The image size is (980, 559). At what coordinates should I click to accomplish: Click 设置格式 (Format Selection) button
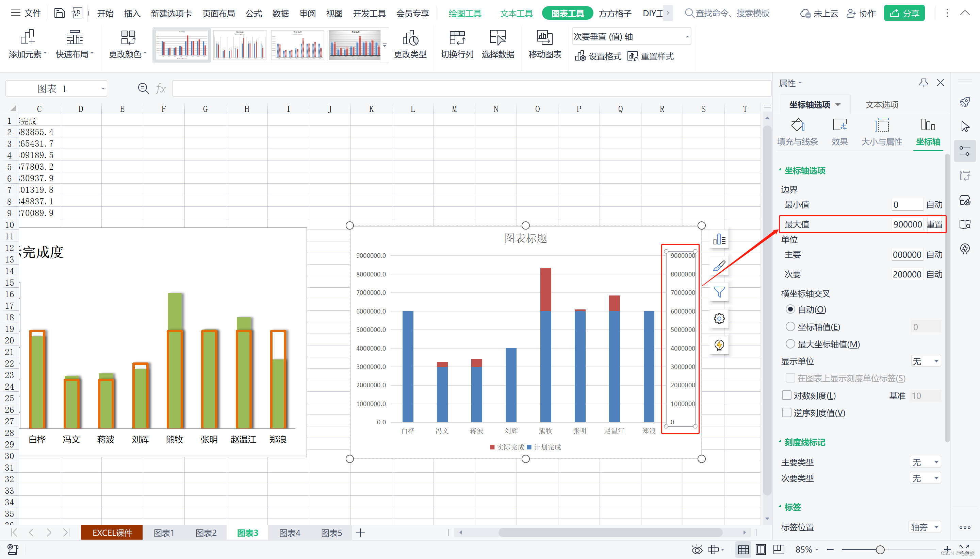[x=598, y=56]
